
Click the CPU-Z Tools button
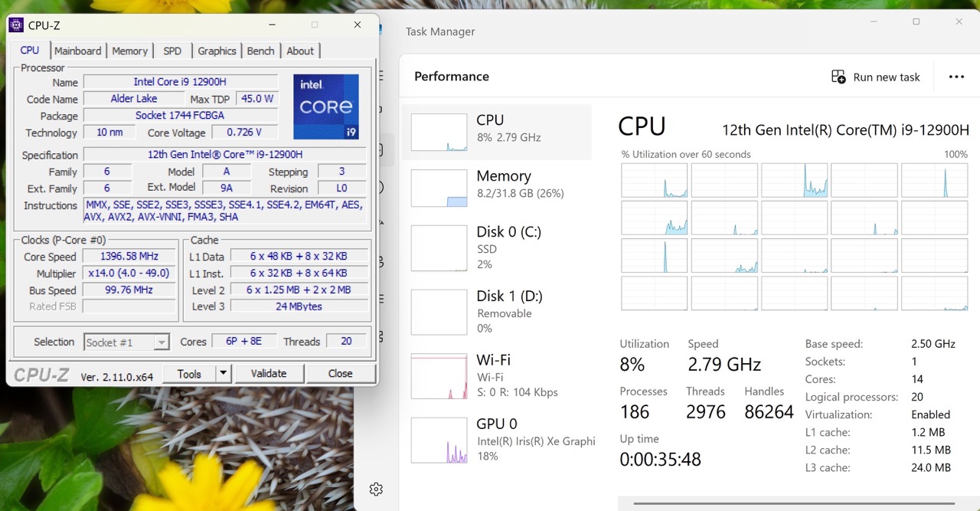189,374
